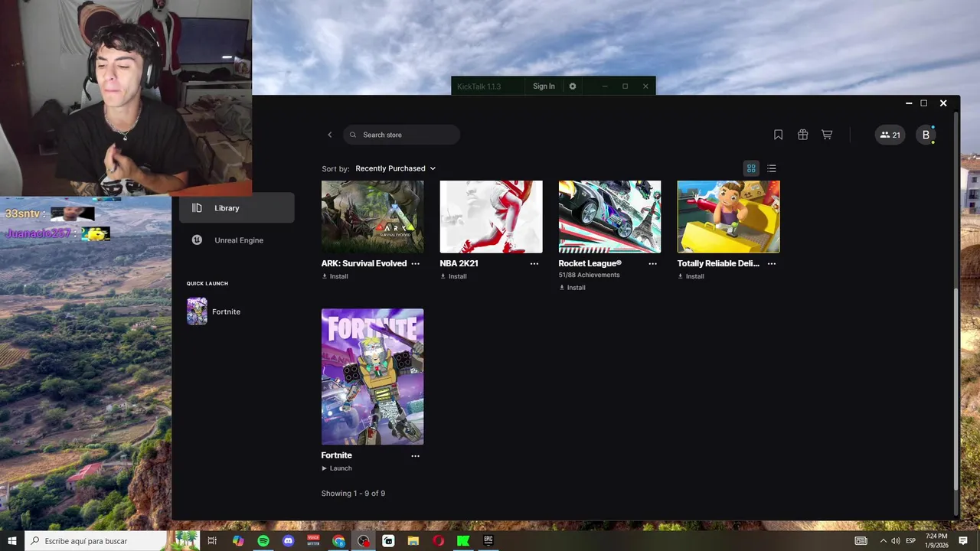Open Streamlabs from the taskbar
Image resolution: width=980 pixels, height=551 pixels.
pyautogui.click(x=388, y=541)
